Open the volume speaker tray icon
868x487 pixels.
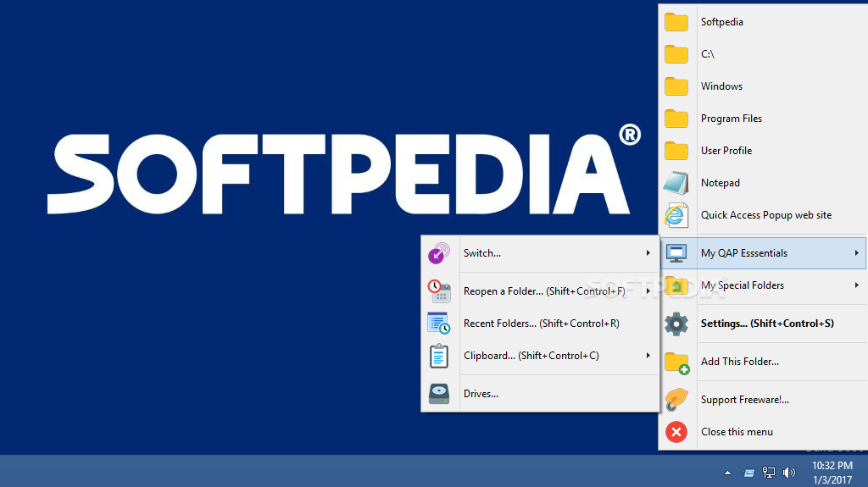click(x=789, y=472)
